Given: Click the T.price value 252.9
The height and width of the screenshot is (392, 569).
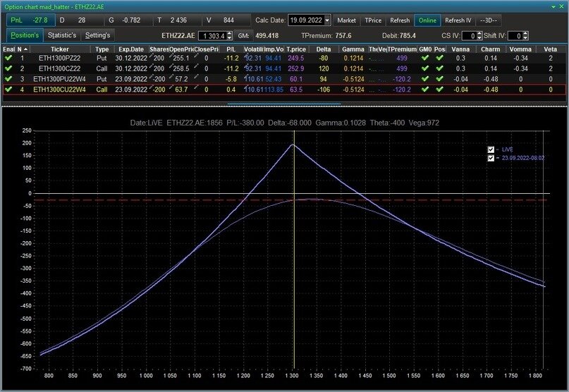Looking at the screenshot, I should (x=295, y=68).
